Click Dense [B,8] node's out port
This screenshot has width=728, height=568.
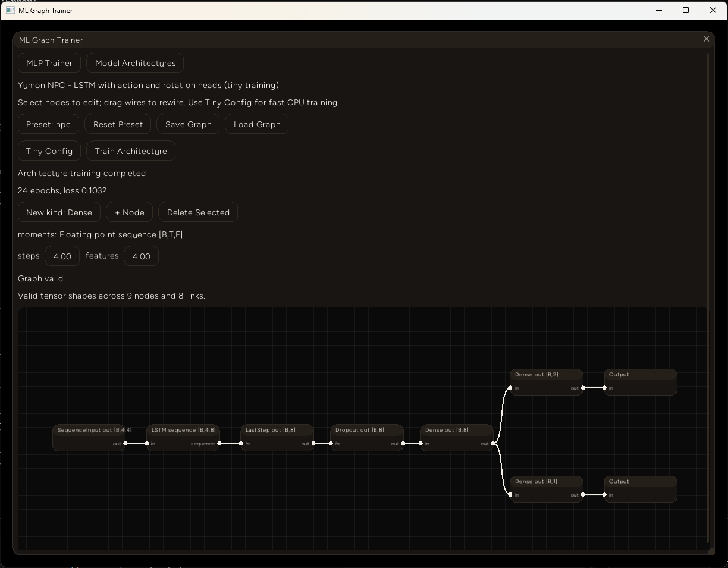pyautogui.click(x=493, y=444)
